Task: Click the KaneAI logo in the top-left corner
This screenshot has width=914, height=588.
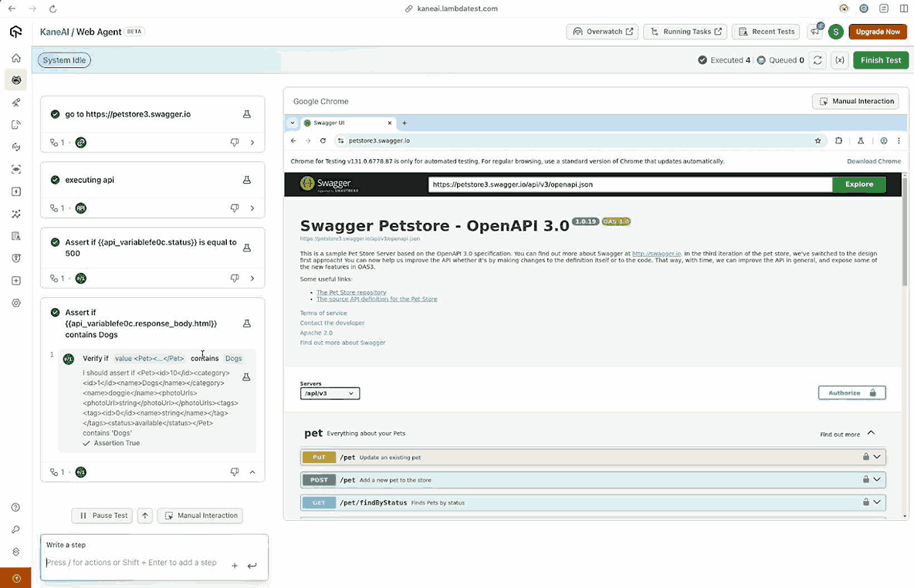Action: click(x=15, y=31)
